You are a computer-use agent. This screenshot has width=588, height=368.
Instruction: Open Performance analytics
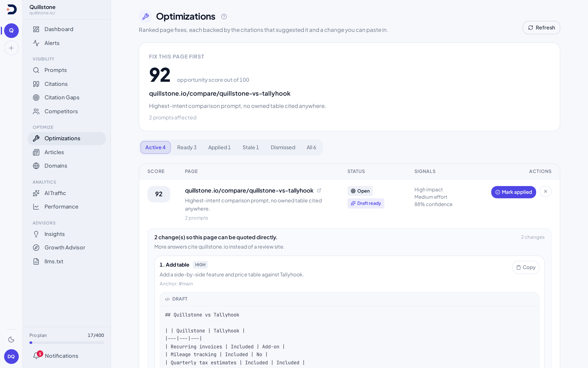click(x=67, y=207)
